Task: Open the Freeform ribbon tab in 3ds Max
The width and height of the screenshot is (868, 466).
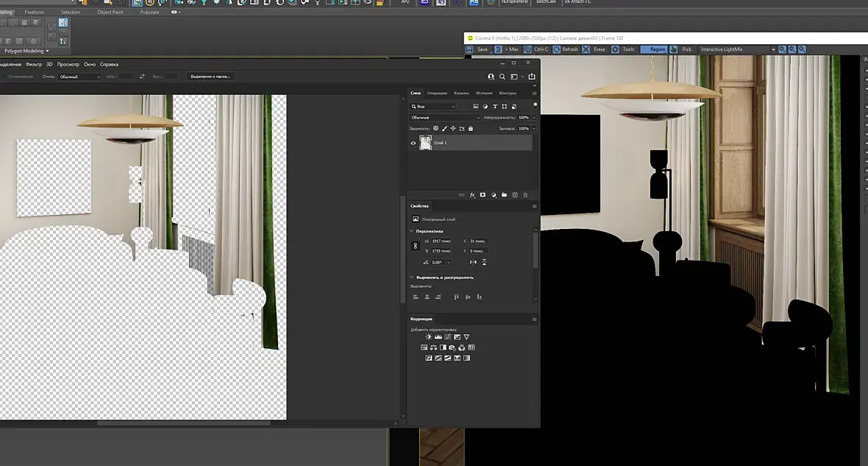Action: [34, 13]
